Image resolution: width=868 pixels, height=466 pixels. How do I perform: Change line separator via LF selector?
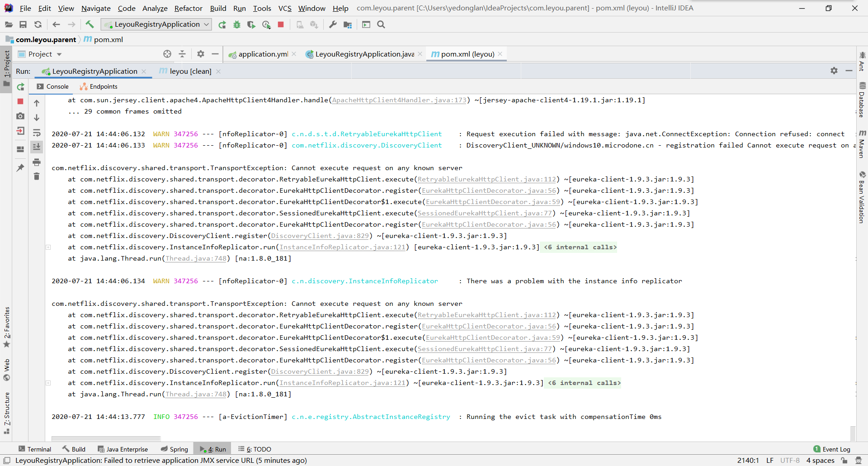pyautogui.click(x=770, y=461)
